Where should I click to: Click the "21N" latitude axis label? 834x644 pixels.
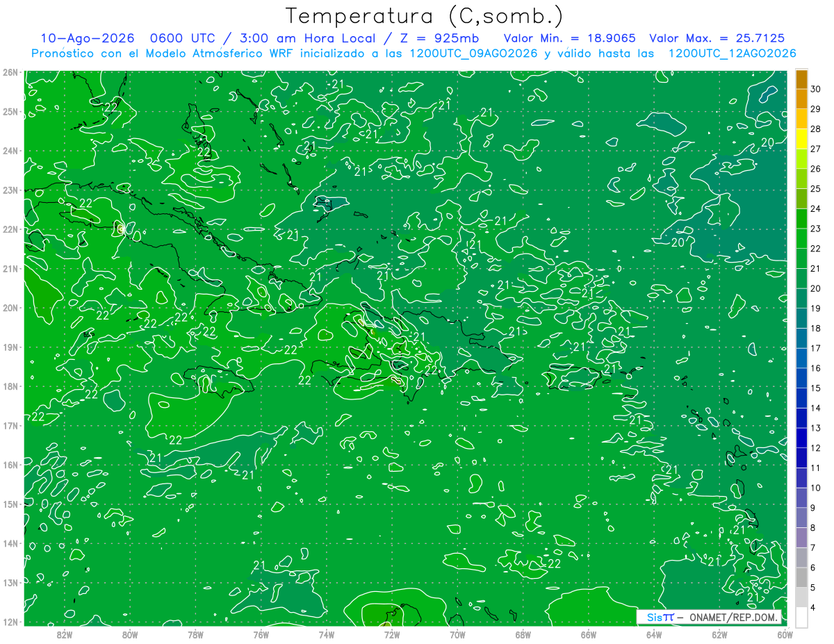coord(10,268)
